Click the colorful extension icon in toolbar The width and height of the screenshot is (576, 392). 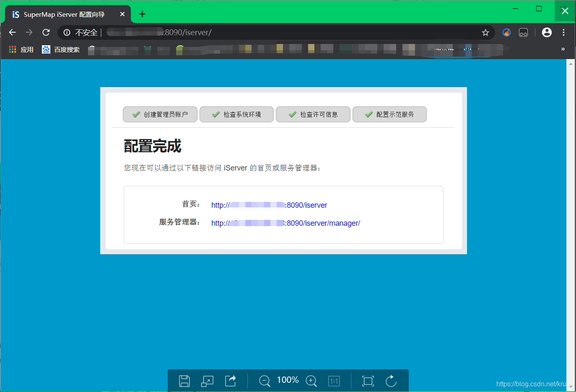[x=506, y=32]
